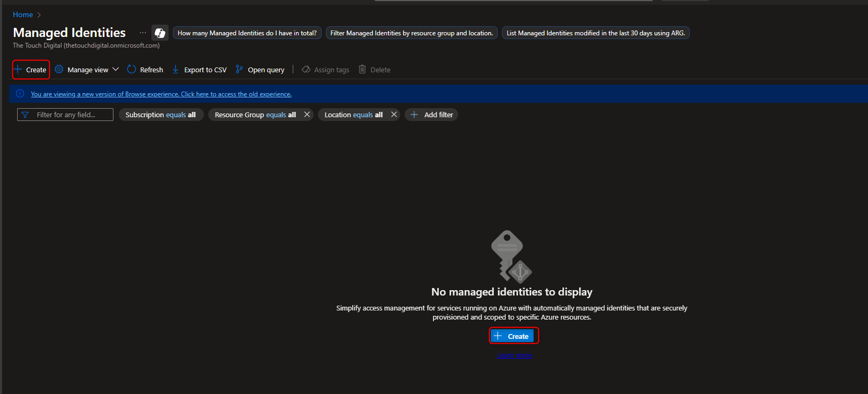Refresh the managed identities list
868x394 pixels.
[x=145, y=70]
